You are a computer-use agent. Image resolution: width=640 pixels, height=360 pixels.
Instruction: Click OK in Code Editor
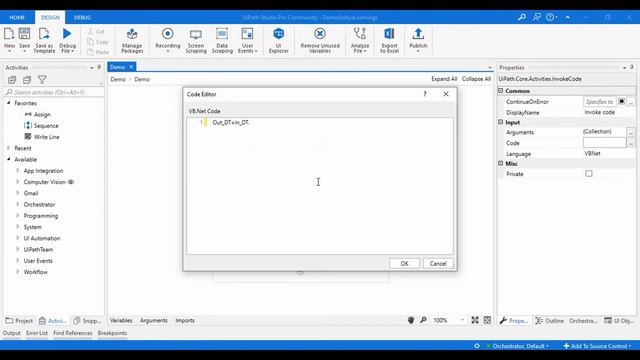click(x=404, y=264)
